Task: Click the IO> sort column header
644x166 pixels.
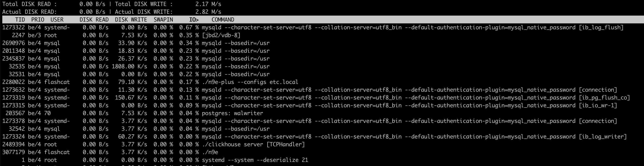Action: (x=194, y=20)
